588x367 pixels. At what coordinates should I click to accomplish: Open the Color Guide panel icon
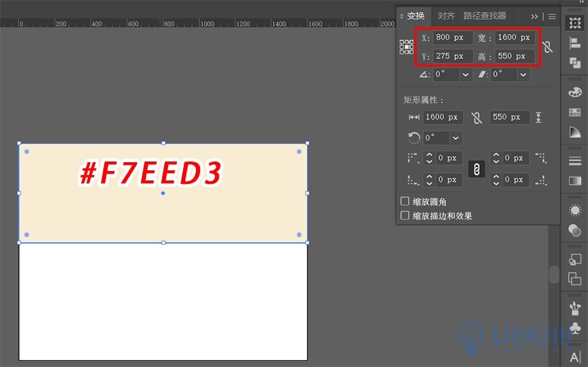(574, 132)
